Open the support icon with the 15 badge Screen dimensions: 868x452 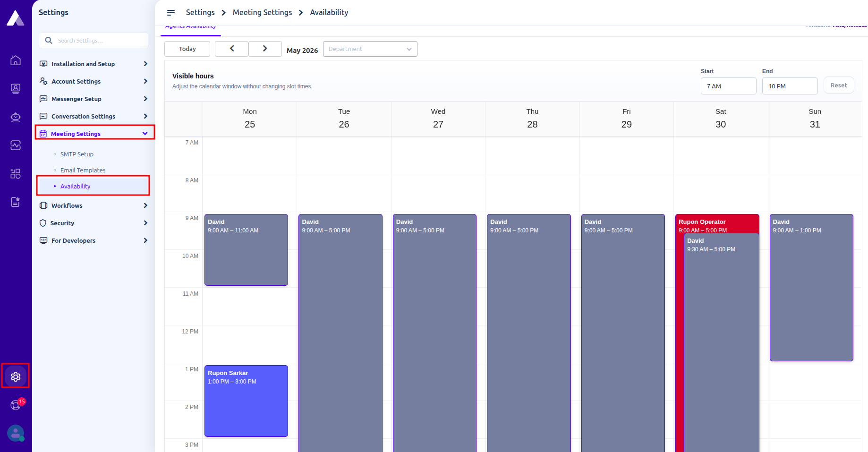(x=16, y=405)
